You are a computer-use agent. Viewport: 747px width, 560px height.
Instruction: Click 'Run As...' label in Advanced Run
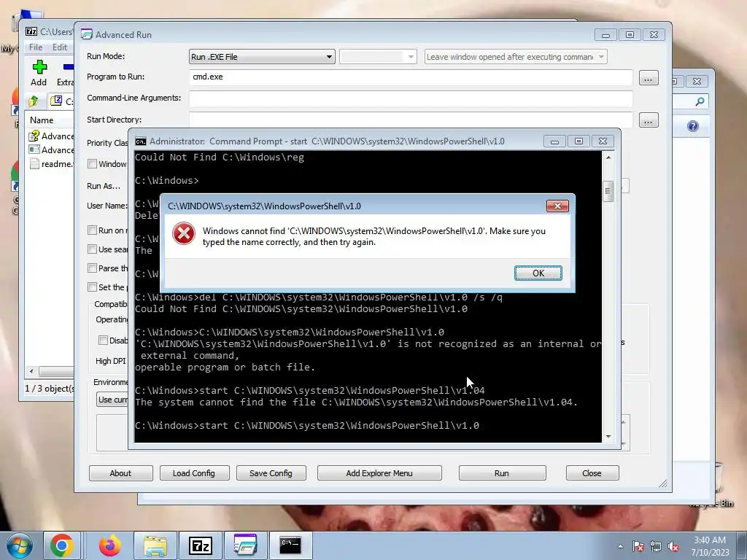pos(104,186)
